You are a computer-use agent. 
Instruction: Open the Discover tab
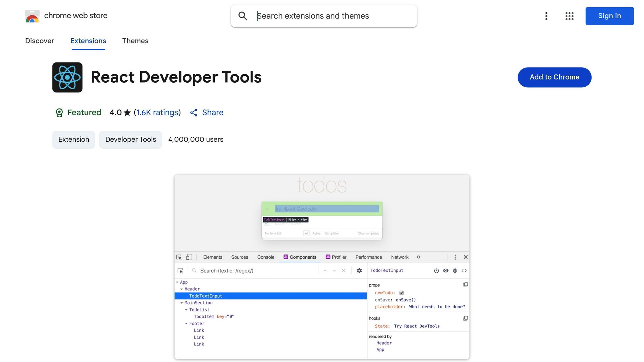pyautogui.click(x=40, y=41)
